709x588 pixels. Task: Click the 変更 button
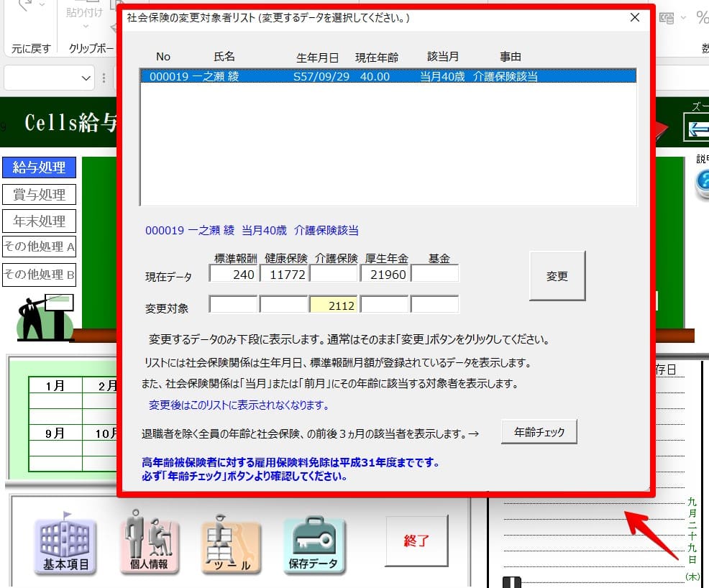coord(557,276)
